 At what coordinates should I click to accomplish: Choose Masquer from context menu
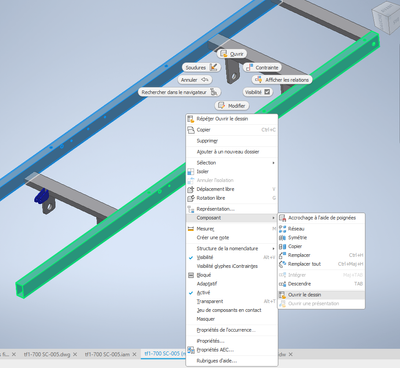coord(232,319)
